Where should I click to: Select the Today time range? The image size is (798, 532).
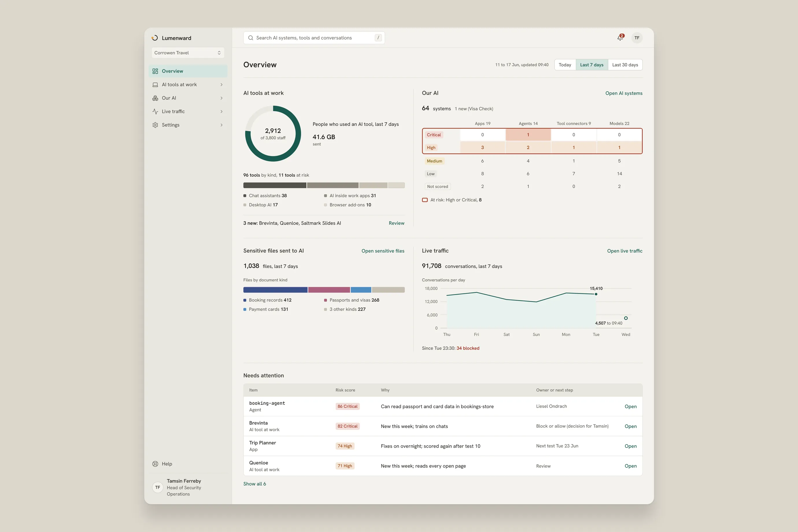(565, 65)
